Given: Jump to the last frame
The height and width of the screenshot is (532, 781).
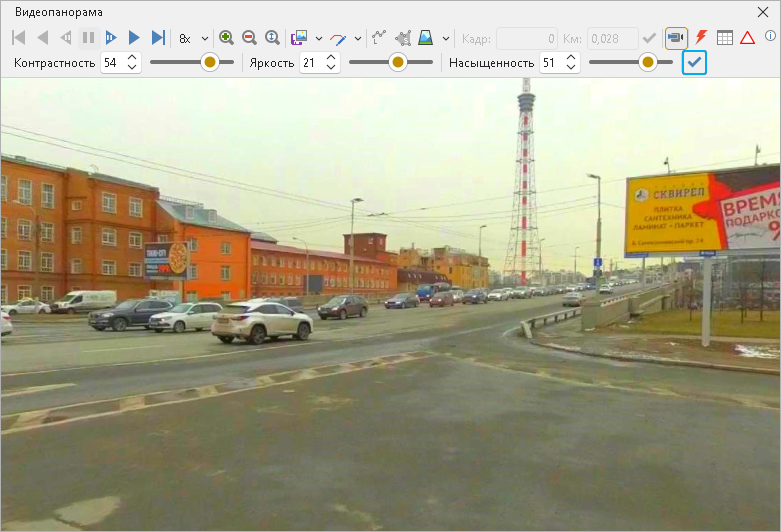Looking at the screenshot, I should point(158,38).
